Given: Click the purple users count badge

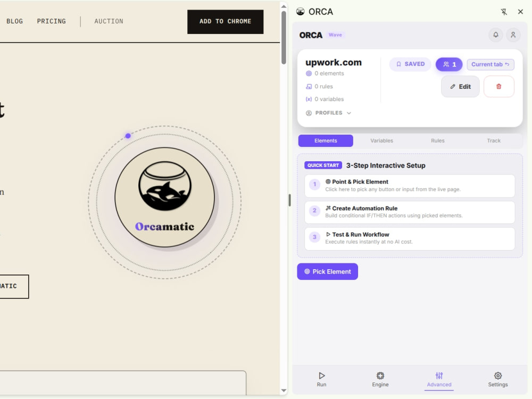Looking at the screenshot, I should 449,64.
